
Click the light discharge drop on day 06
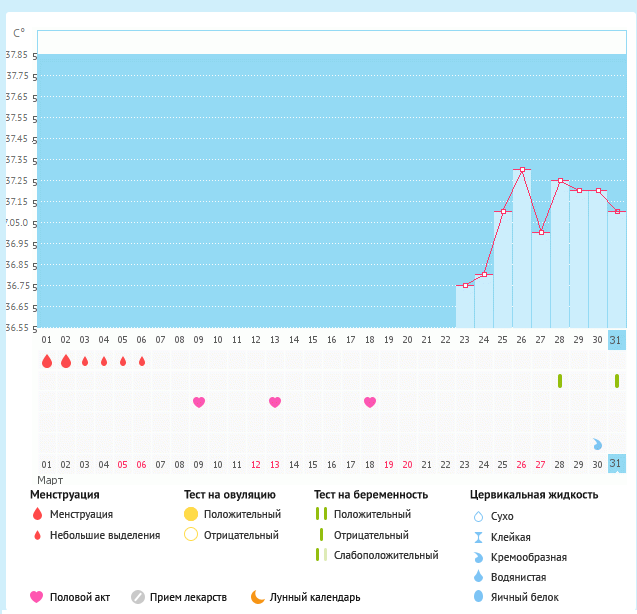click(x=142, y=361)
